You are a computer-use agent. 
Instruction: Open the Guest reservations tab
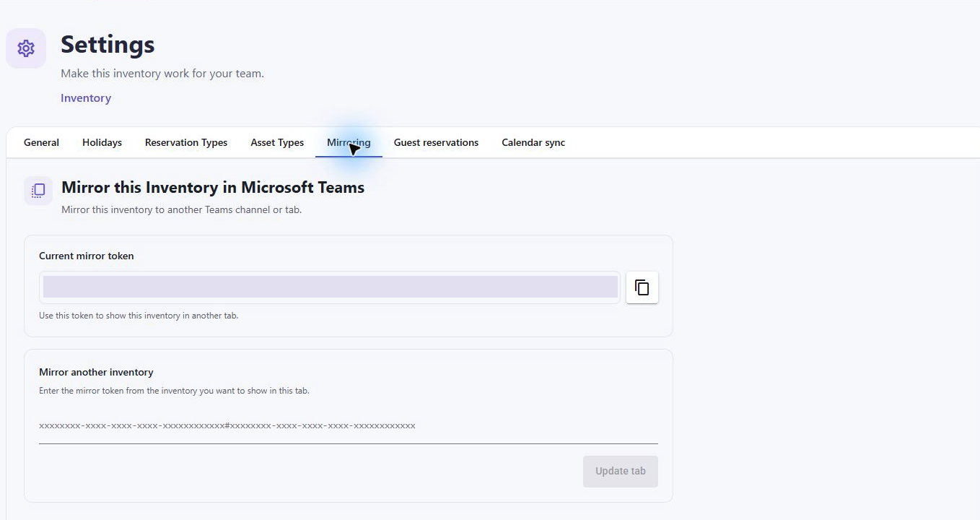click(x=436, y=142)
